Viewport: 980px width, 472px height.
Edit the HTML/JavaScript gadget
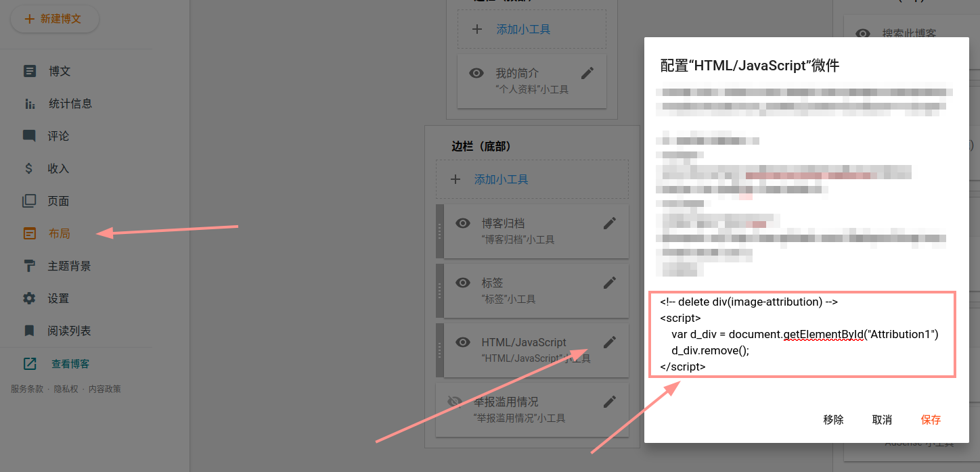coord(610,342)
